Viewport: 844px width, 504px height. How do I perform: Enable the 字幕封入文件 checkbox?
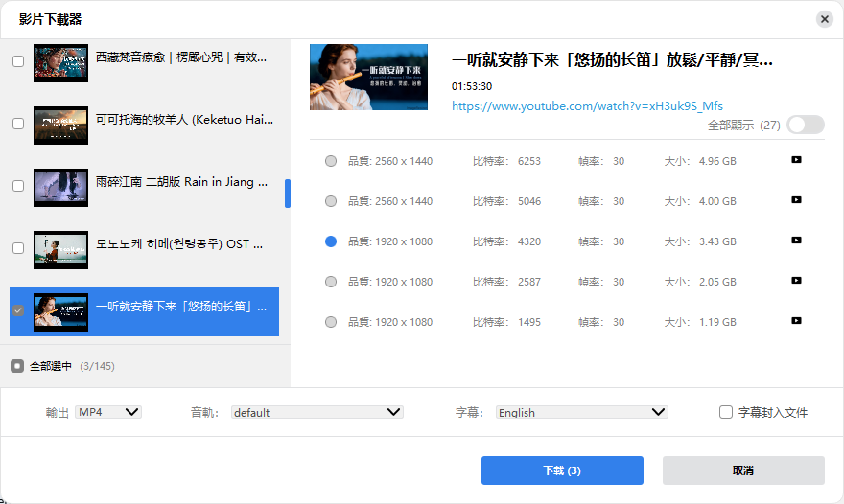click(726, 412)
